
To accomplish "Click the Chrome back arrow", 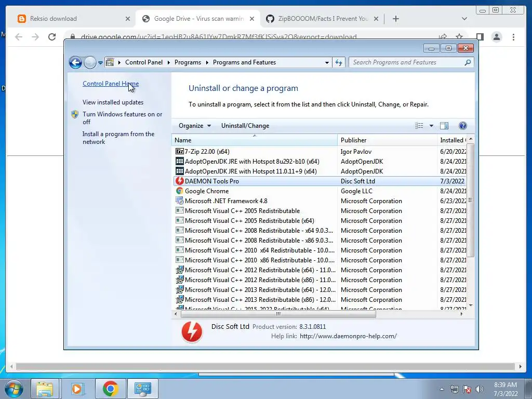I will pyautogui.click(x=19, y=37).
